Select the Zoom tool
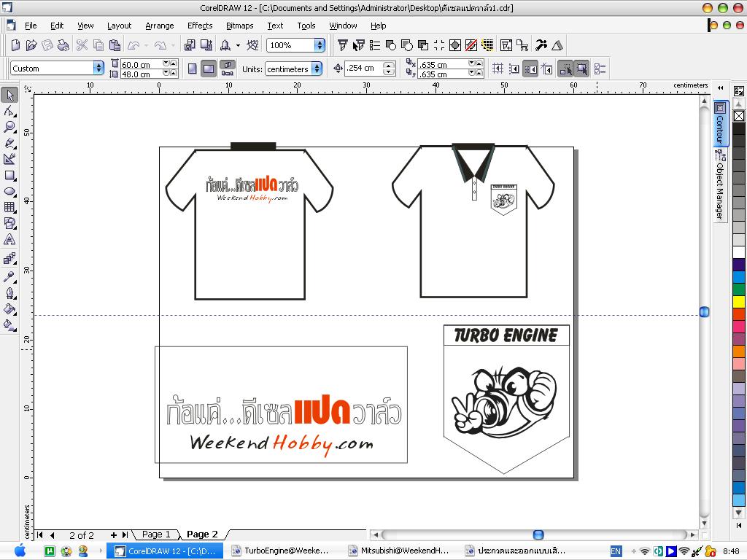The height and width of the screenshot is (560, 747). coord(9,128)
